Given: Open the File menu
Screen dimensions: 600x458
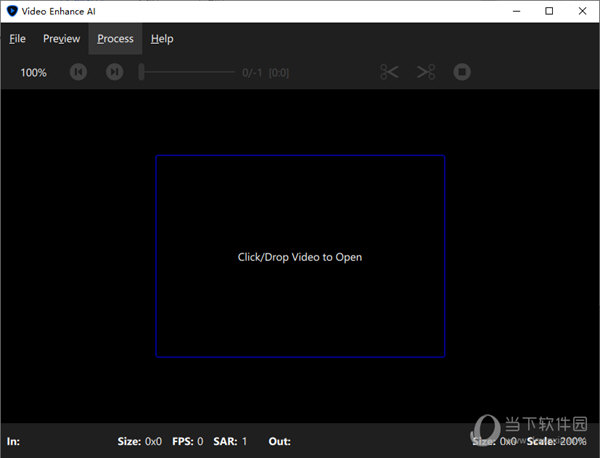Looking at the screenshot, I should click(x=18, y=39).
